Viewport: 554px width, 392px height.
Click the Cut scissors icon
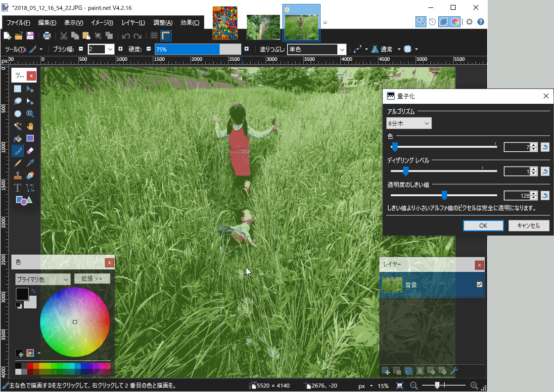64,36
